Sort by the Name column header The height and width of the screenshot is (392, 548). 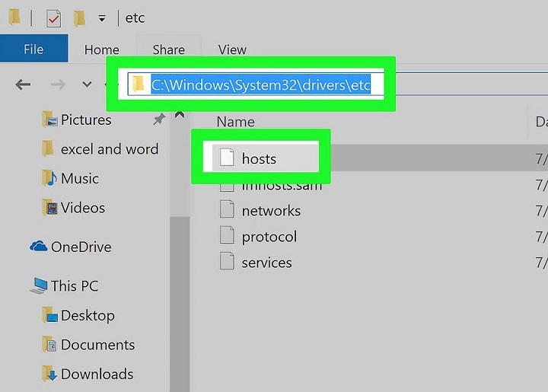coord(235,122)
